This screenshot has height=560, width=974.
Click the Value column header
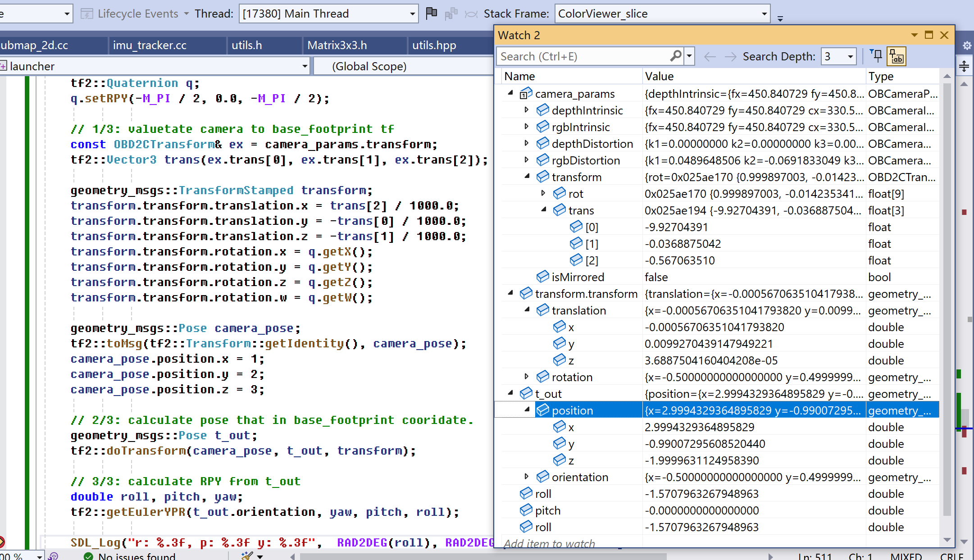click(754, 76)
